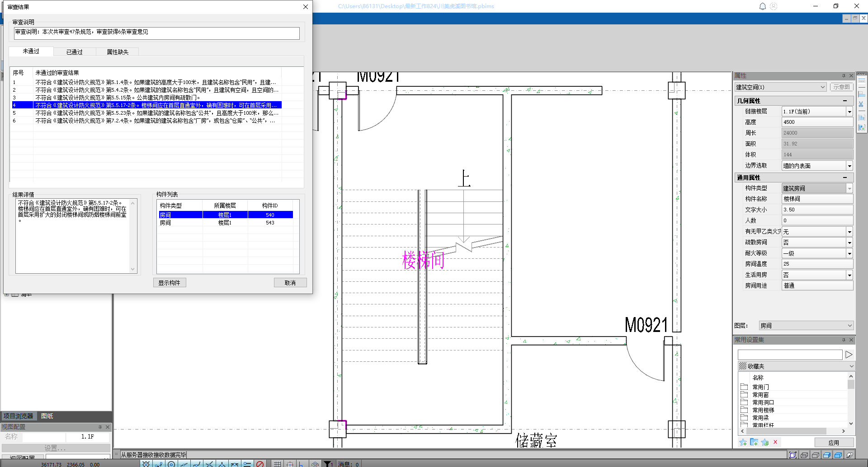Screen dimensions: 868x467
Task: Click the favorites list horizontal scrollbar
Action: [x=791, y=431]
